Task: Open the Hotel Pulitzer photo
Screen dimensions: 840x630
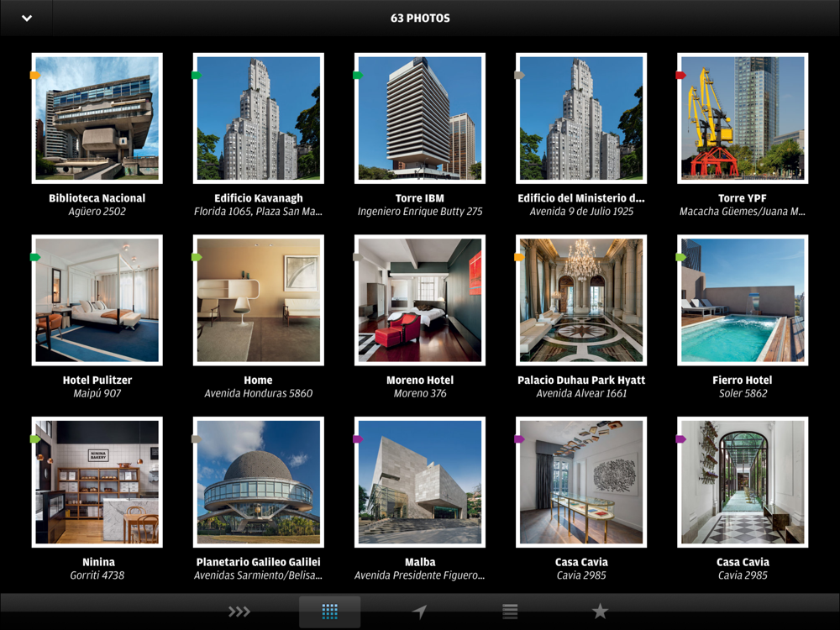Action: click(x=97, y=300)
